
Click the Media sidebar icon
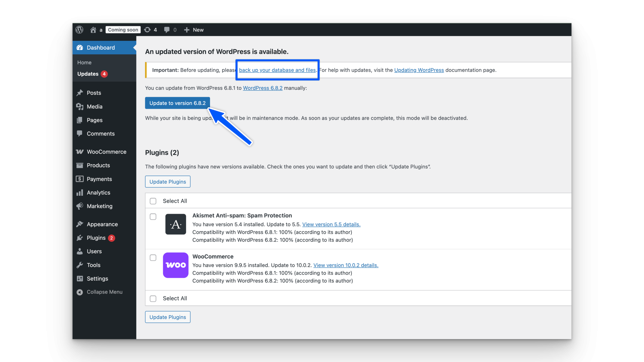click(80, 107)
